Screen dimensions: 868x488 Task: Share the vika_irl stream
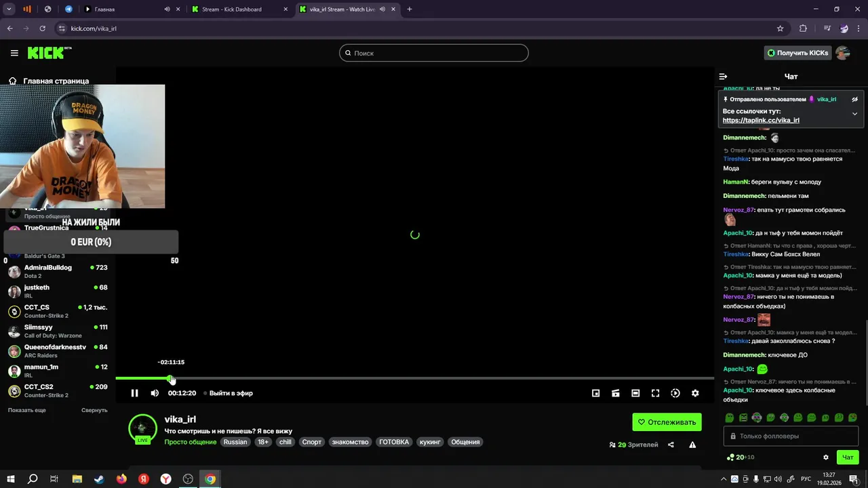tap(671, 445)
